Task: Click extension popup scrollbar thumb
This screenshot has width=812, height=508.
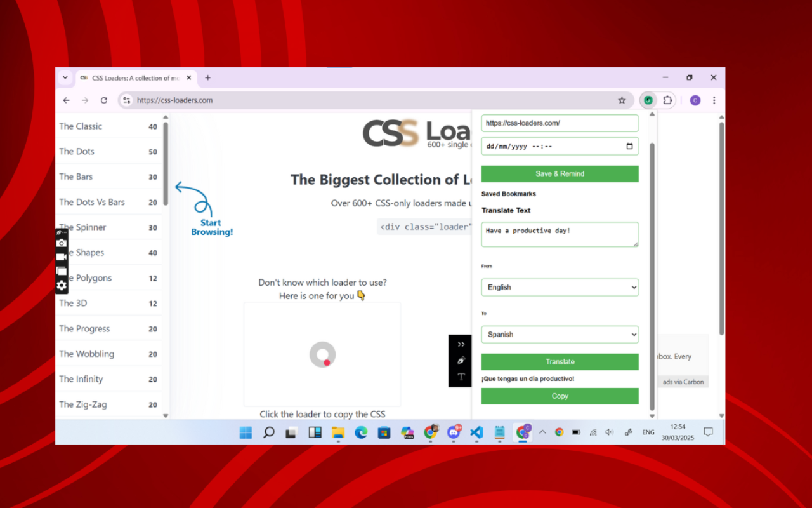Action: pos(652,276)
